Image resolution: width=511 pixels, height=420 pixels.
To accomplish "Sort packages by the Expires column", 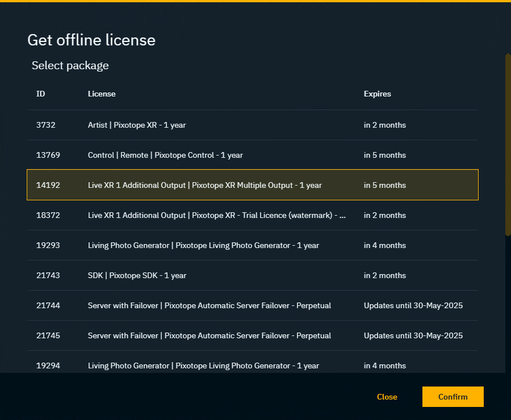I will 377,94.
